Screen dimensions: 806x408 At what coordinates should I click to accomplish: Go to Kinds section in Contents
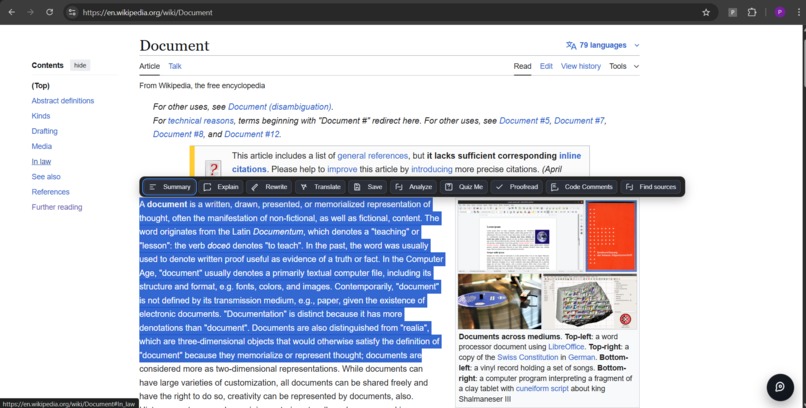point(41,116)
